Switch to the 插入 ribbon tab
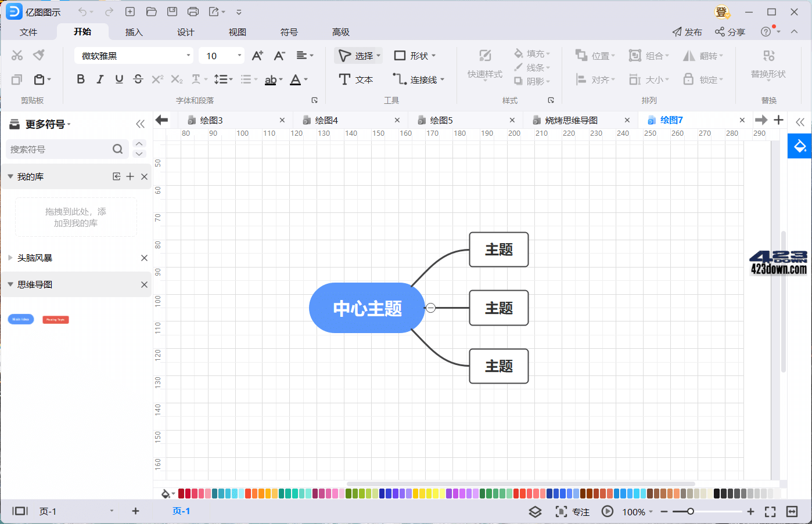The width and height of the screenshot is (812, 524). (x=134, y=32)
